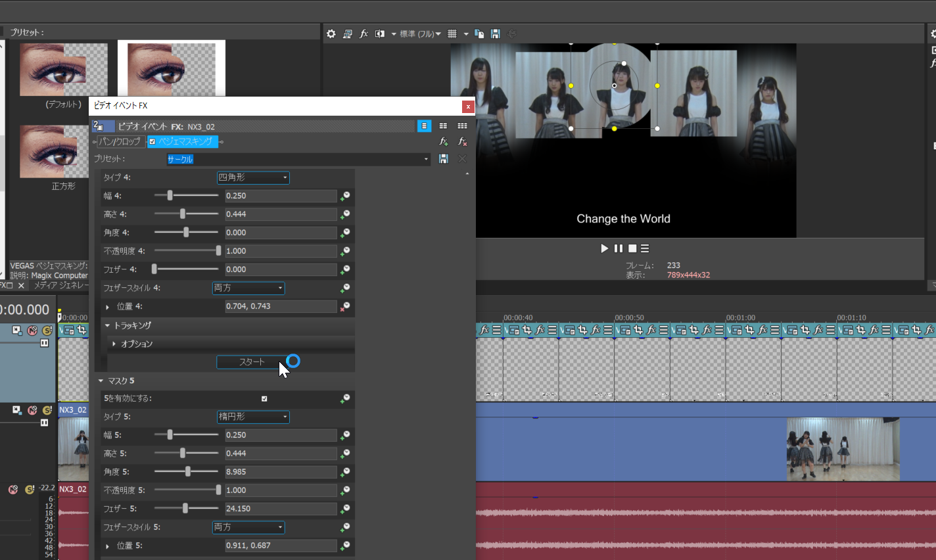Mute the NX3_02 audio track
This screenshot has width=936, height=560.
pos(13,490)
